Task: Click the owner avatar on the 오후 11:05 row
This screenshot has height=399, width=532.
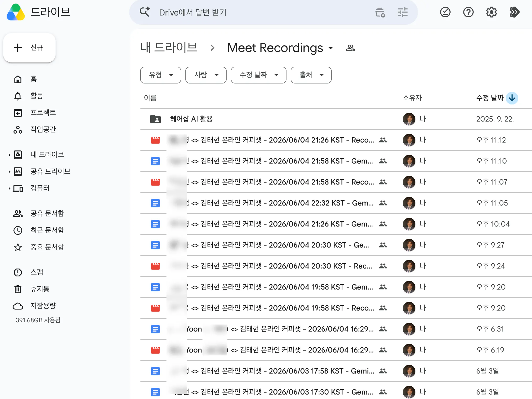Action: click(409, 203)
